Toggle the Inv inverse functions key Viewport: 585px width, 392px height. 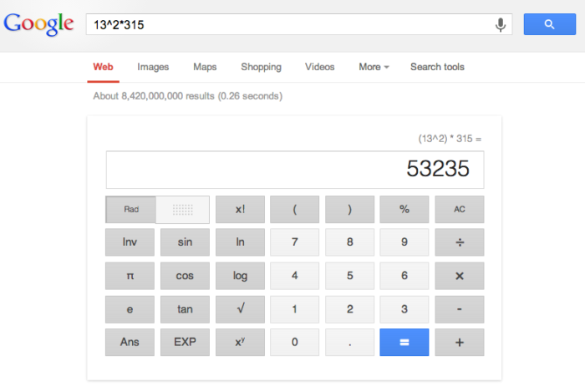click(x=130, y=242)
